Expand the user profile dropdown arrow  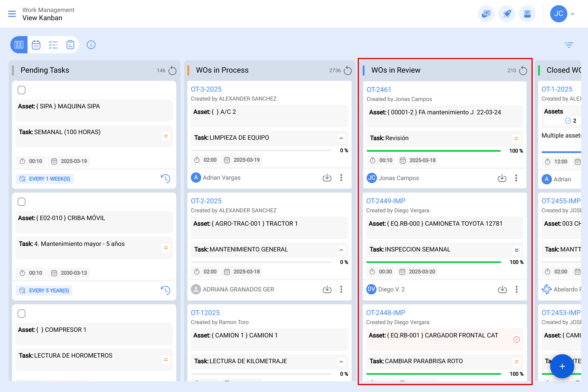point(573,14)
